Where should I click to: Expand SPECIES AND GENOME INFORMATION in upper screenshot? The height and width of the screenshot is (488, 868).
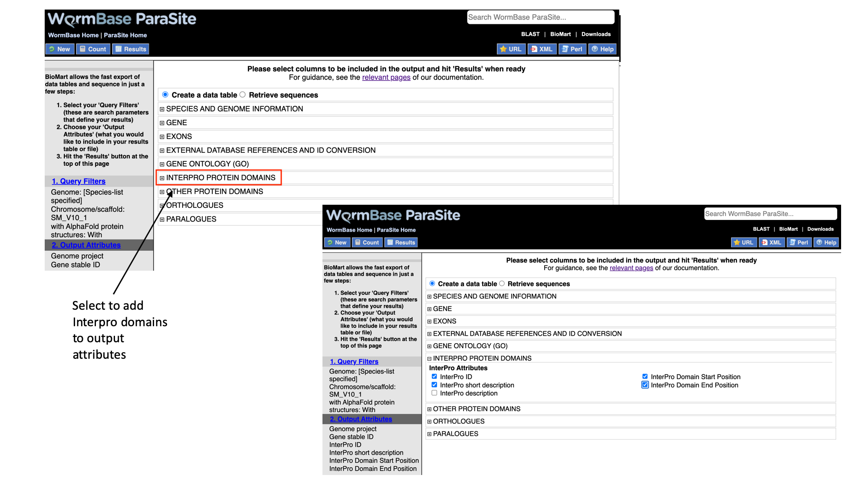[x=162, y=109]
